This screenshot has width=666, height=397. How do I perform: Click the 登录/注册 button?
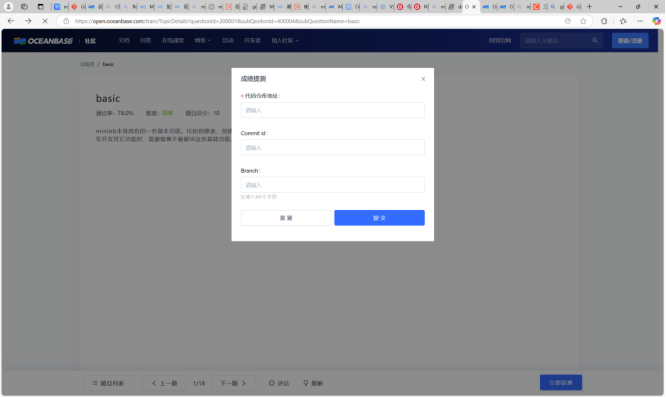click(x=630, y=41)
